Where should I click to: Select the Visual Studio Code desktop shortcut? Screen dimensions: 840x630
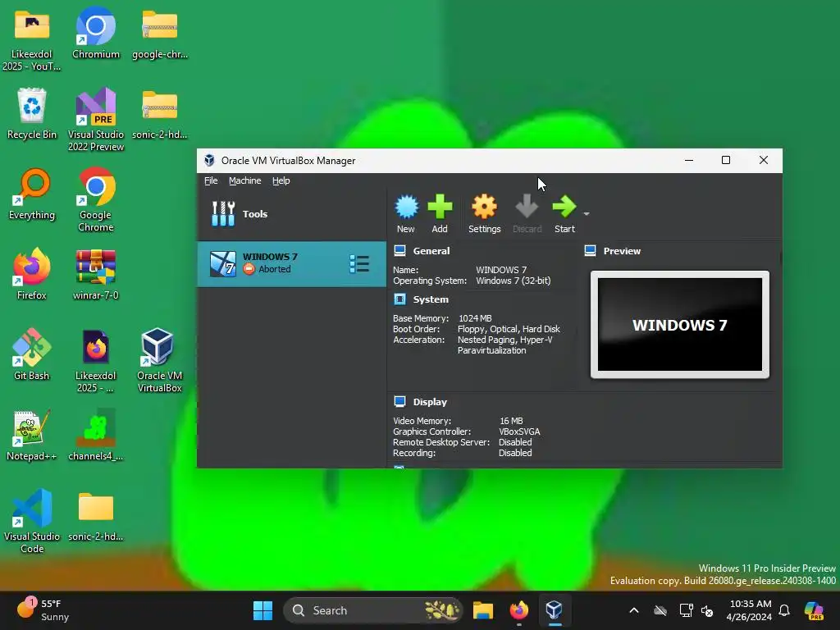click(x=32, y=521)
